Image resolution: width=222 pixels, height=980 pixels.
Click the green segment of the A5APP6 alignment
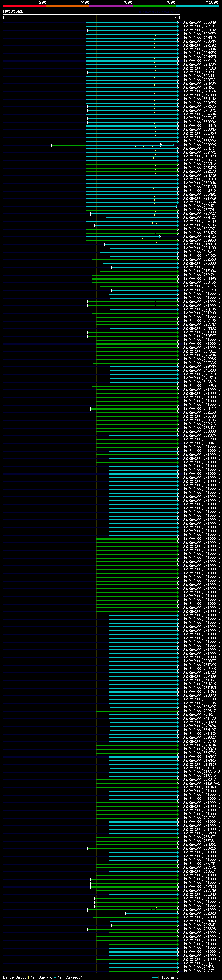[69, 145]
